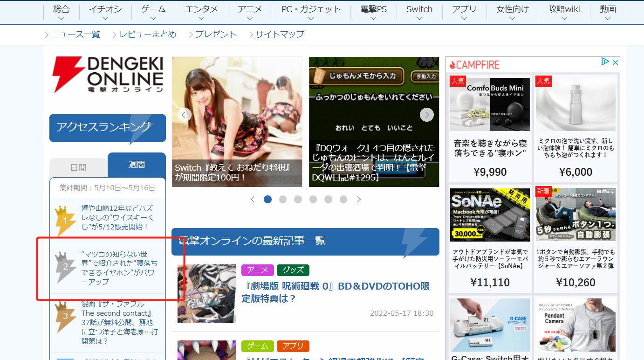Click the number 3 bronze crown icon

pyautogui.click(x=65, y=317)
